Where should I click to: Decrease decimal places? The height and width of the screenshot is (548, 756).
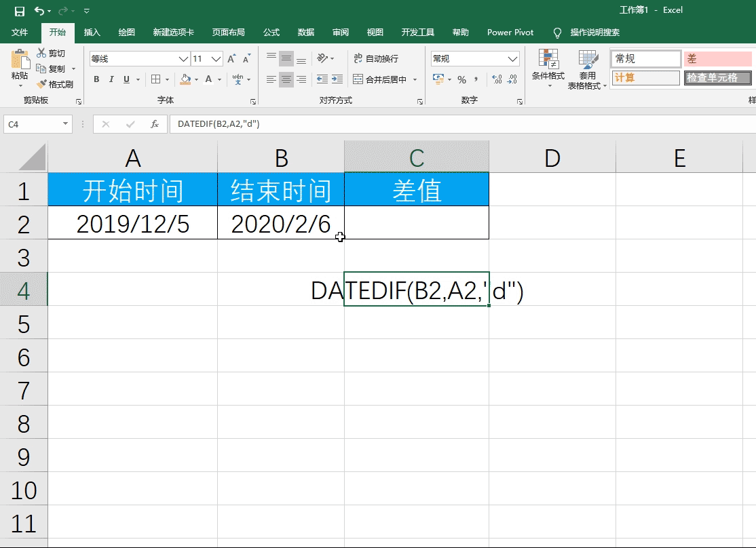coord(512,79)
